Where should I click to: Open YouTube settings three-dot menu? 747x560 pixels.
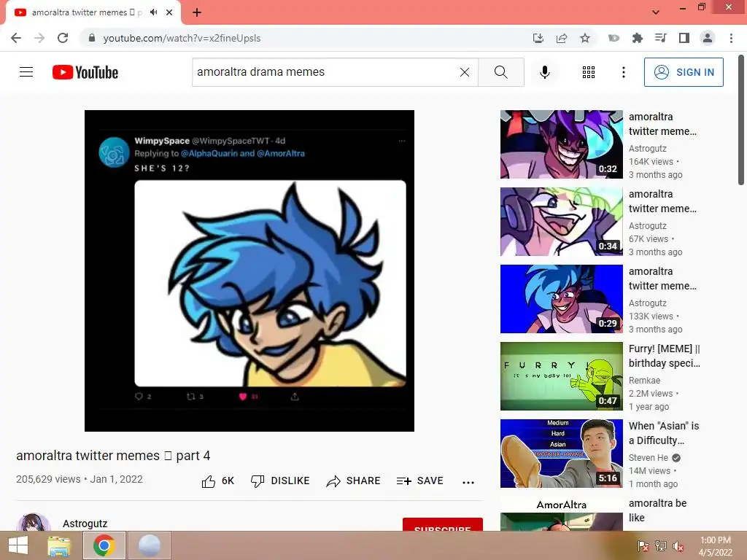(x=623, y=72)
